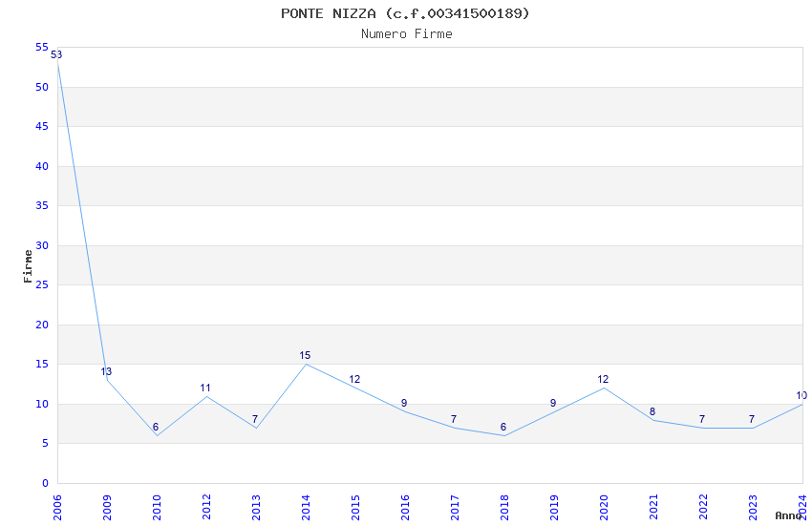
Task: Click the 2010 year label on x-axis
Action: click(157, 507)
